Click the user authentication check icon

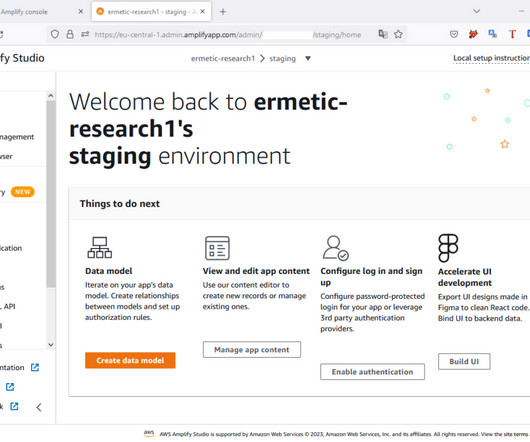point(335,248)
